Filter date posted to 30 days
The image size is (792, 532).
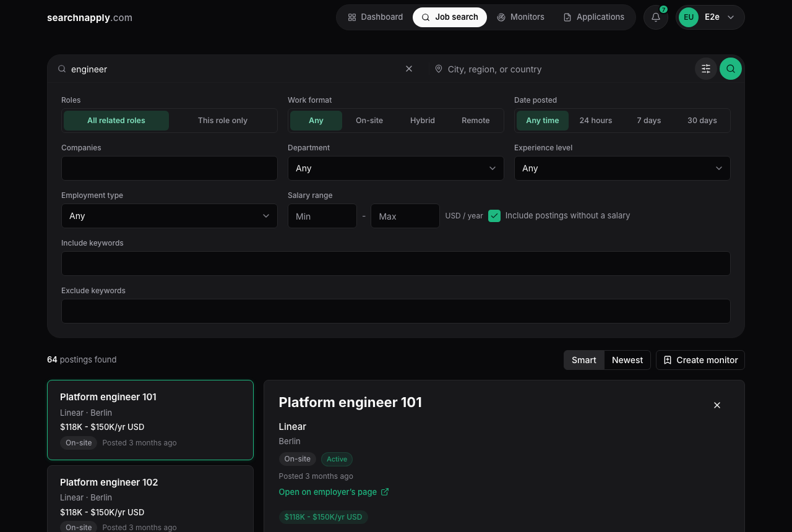pyautogui.click(x=702, y=121)
